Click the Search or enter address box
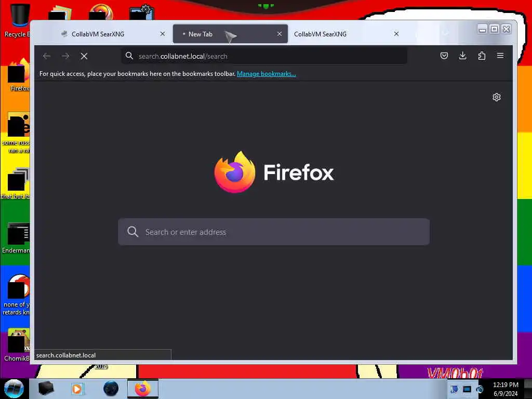The height and width of the screenshot is (399, 532). (274, 232)
